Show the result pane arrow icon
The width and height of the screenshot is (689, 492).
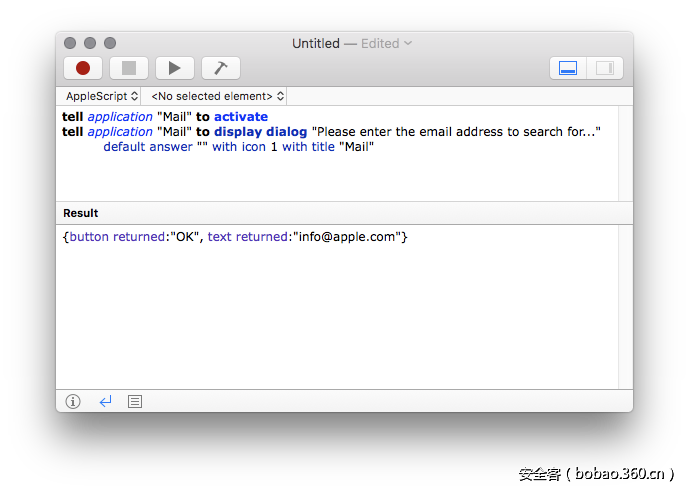point(105,401)
